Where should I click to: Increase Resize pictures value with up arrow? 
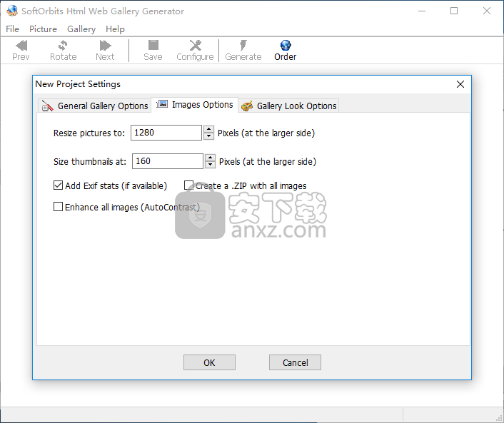208,129
